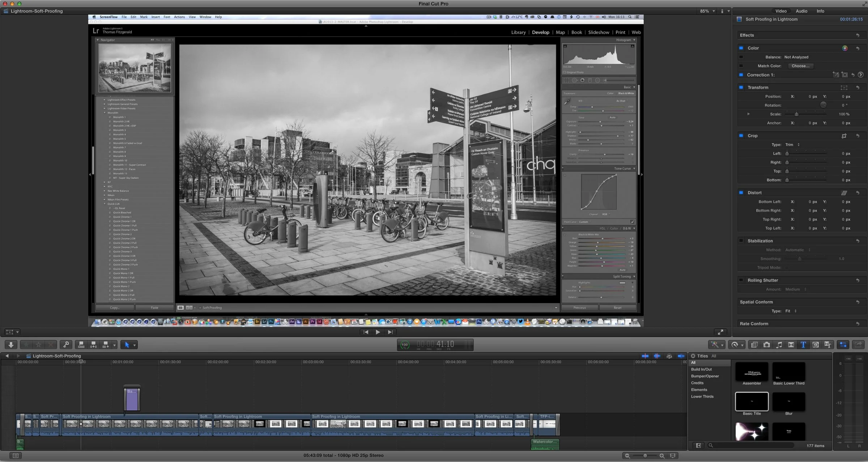Viewport: 868px width, 462px height.
Task: Select Lower Thirds in the Titles category list
Action: point(702,397)
